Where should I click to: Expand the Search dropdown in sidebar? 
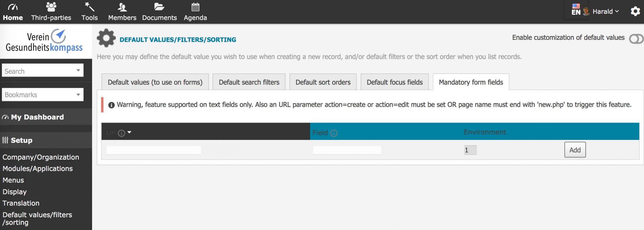point(78,70)
